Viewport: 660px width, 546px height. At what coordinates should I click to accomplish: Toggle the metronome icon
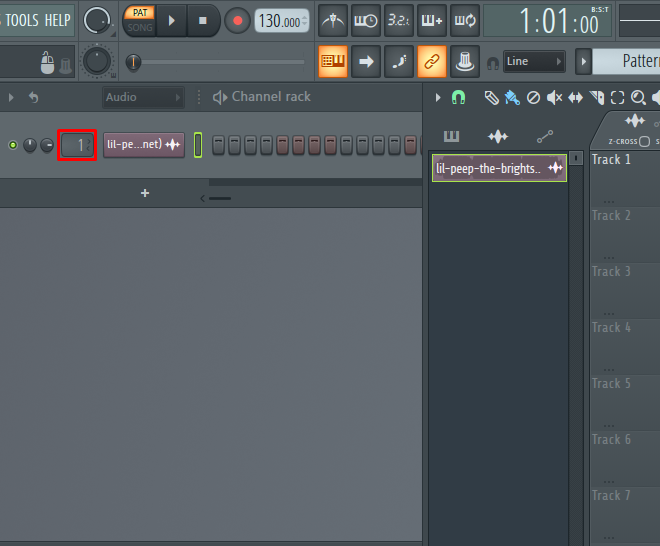click(x=333, y=20)
